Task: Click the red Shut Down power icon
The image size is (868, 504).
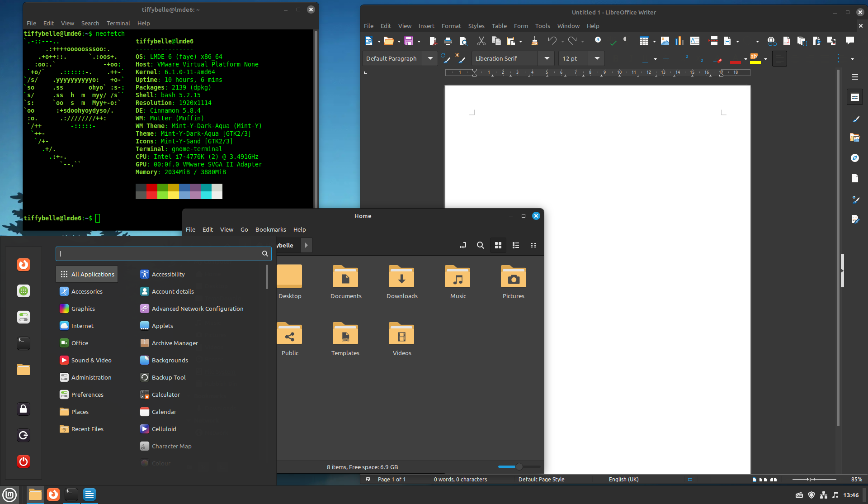Action: 24,461
